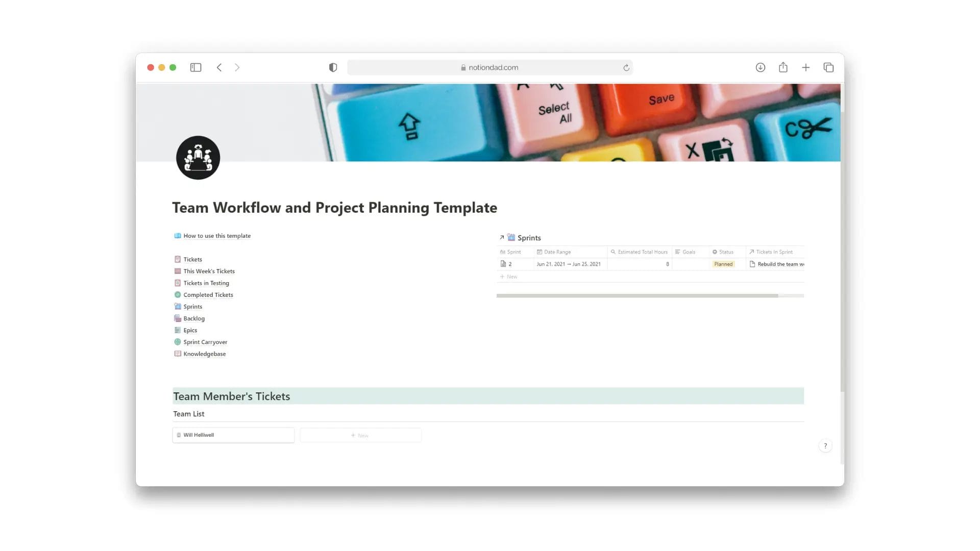
Task: Add new team member via New button
Action: tap(360, 435)
